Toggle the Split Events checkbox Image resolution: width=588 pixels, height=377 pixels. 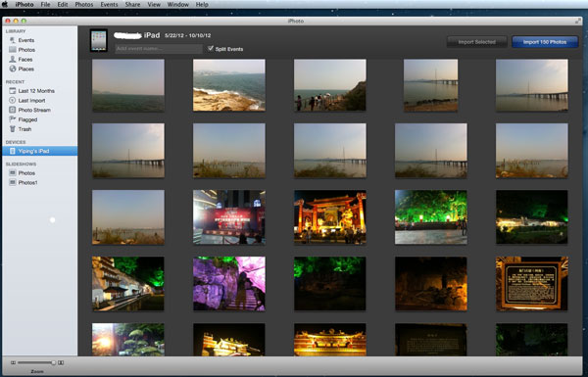click(211, 48)
